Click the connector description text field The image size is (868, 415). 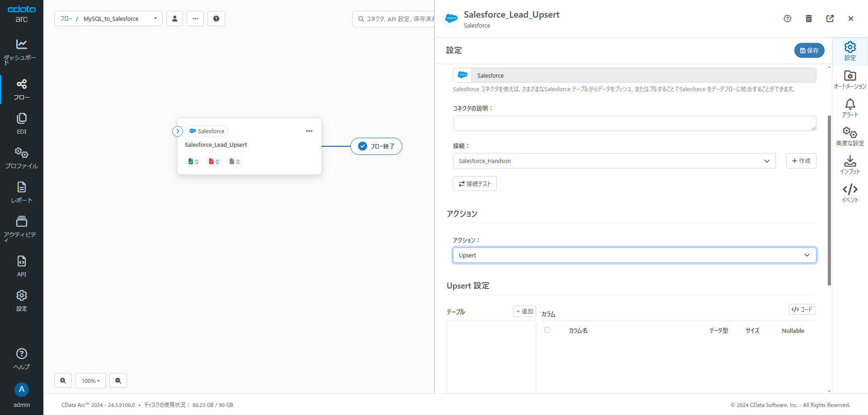(x=634, y=123)
